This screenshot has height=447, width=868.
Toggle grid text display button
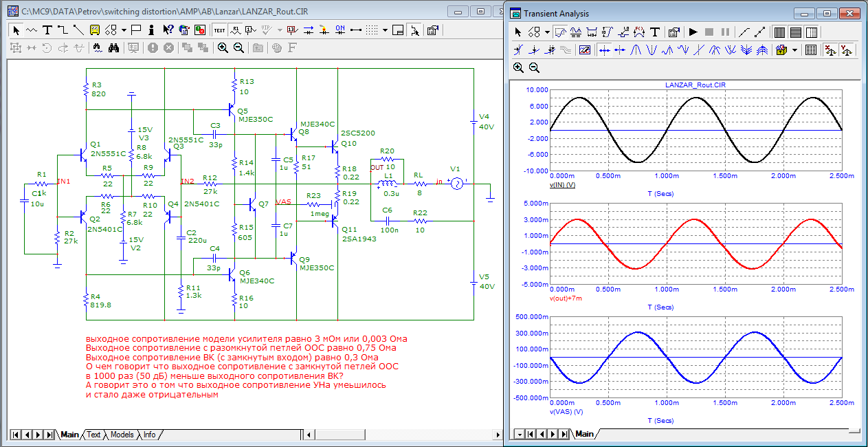point(219,30)
